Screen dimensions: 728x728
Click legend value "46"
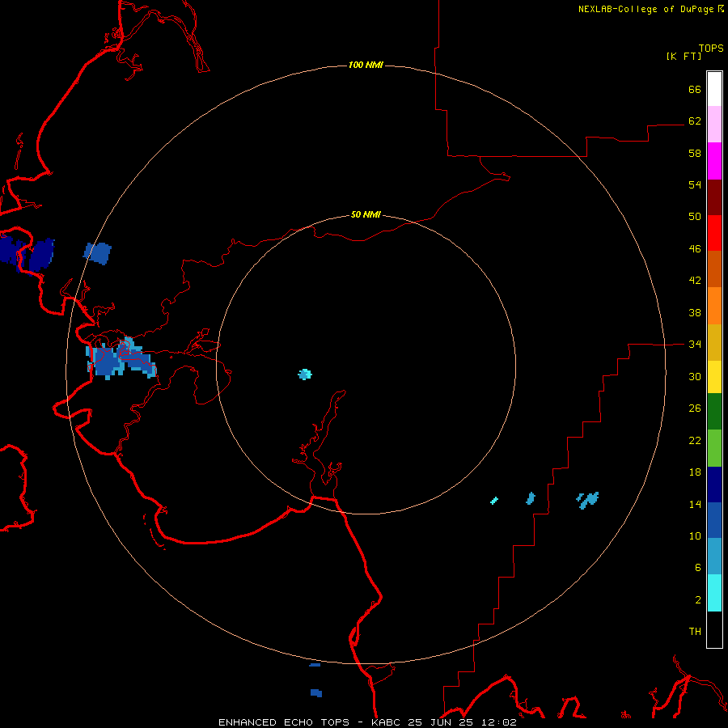pos(695,249)
